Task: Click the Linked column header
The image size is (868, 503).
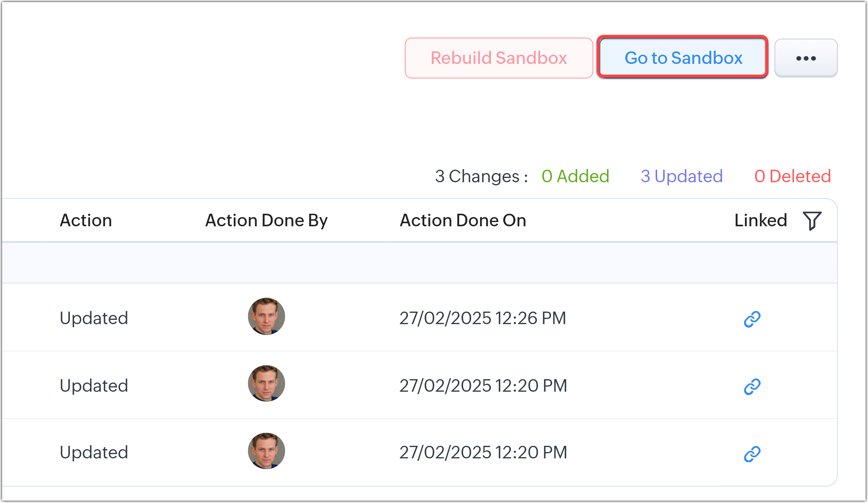Action: [x=760, y=220]
